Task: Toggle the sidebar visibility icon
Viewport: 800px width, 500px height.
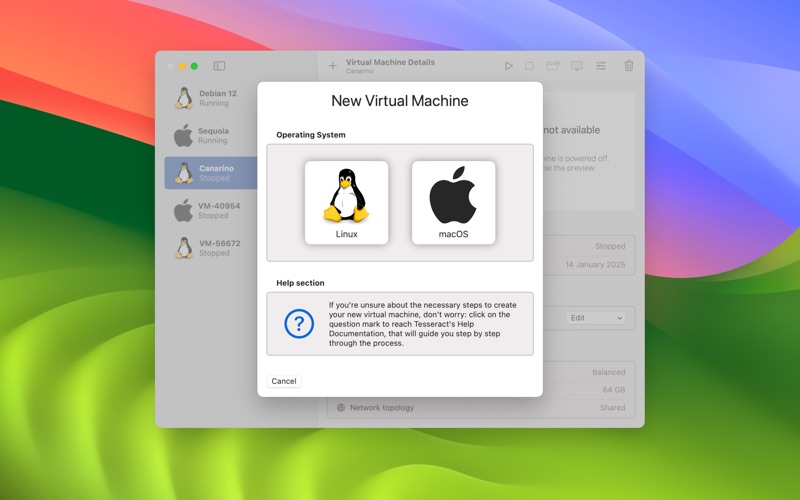Action: [x=219, y=66]
